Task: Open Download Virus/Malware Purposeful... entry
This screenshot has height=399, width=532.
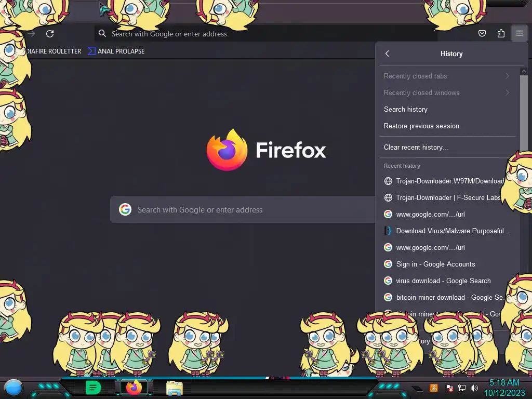Action: pos(447,231)
